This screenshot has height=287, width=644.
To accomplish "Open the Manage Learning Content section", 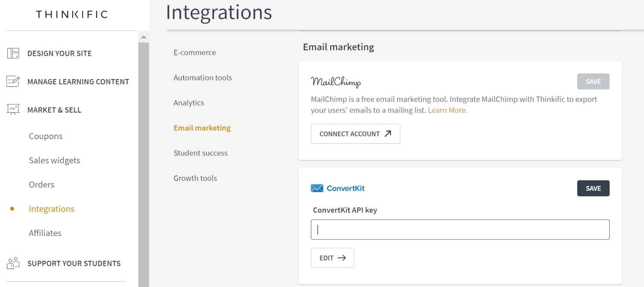I will tap(78, 82).
